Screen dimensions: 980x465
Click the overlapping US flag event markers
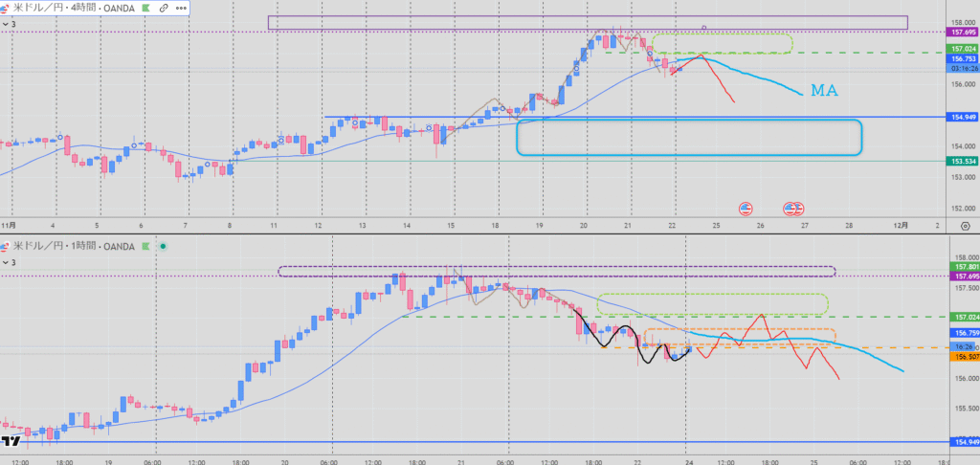pyautogui.click(x=793, y=208)
